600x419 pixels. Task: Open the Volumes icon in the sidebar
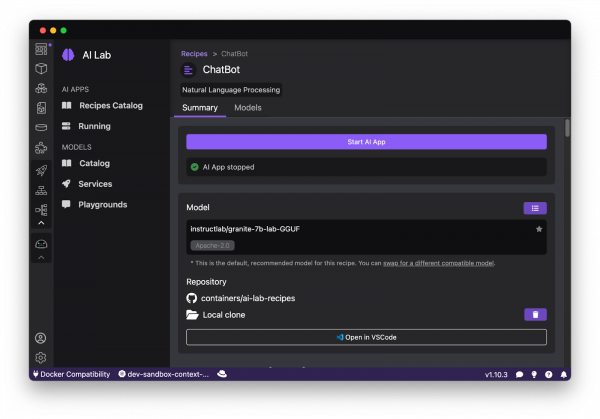(x=41, y=127)
